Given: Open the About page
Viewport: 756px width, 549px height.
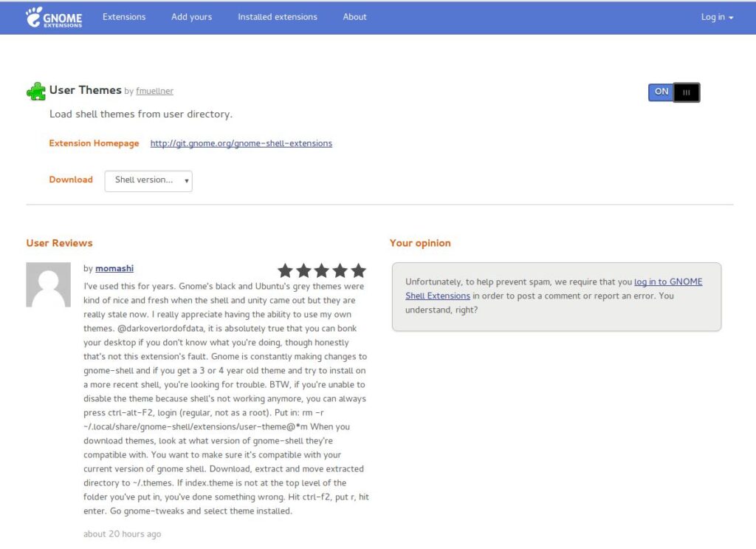Looking at the screenshot, I should [354, 17].
